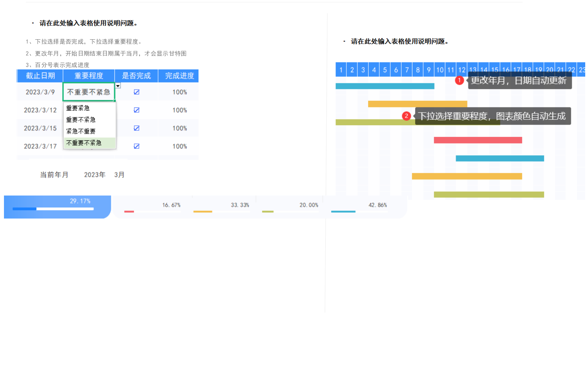Select the 不重要不紧急 cell in 2023/3/9 row
588x374 pixels.
click(x=89, y=92)
